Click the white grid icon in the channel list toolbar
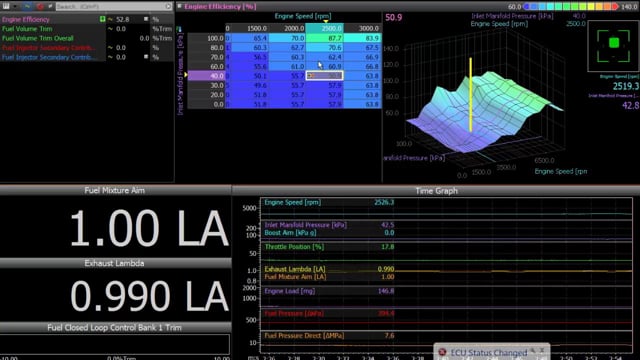This screenshot has height=360, width=640. (x=6, y=6)
